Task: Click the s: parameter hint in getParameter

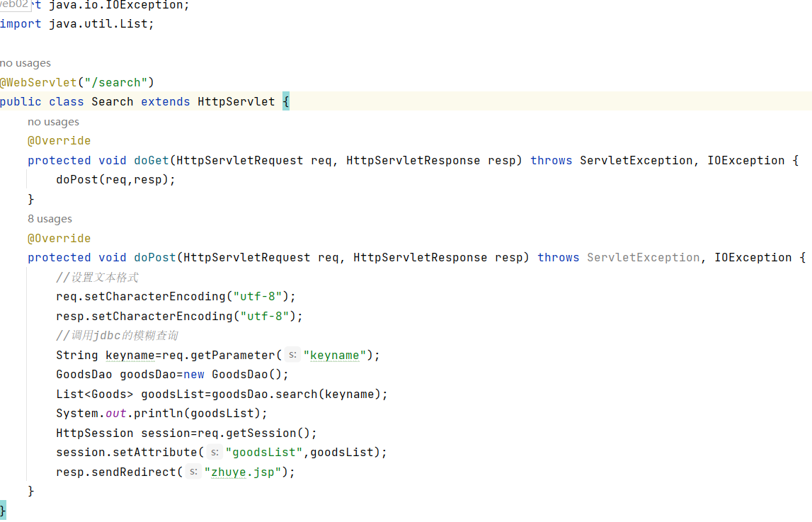Action: 292,356
